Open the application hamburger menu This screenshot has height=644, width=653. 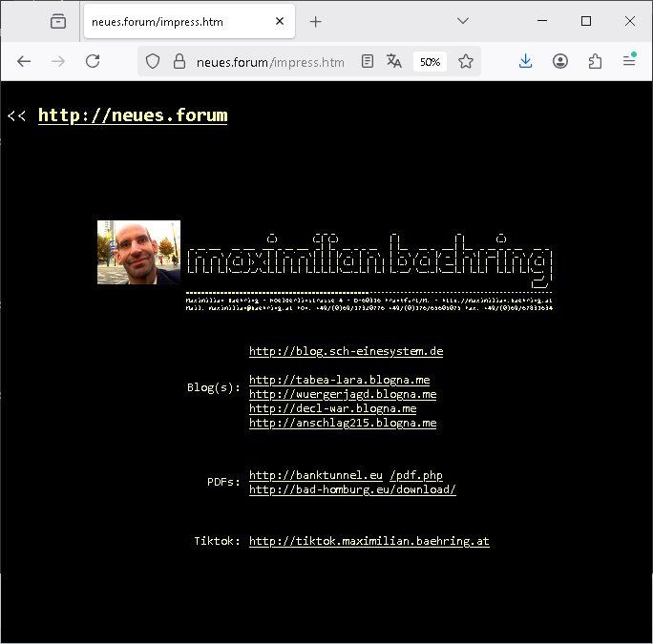tap(629, 61)
